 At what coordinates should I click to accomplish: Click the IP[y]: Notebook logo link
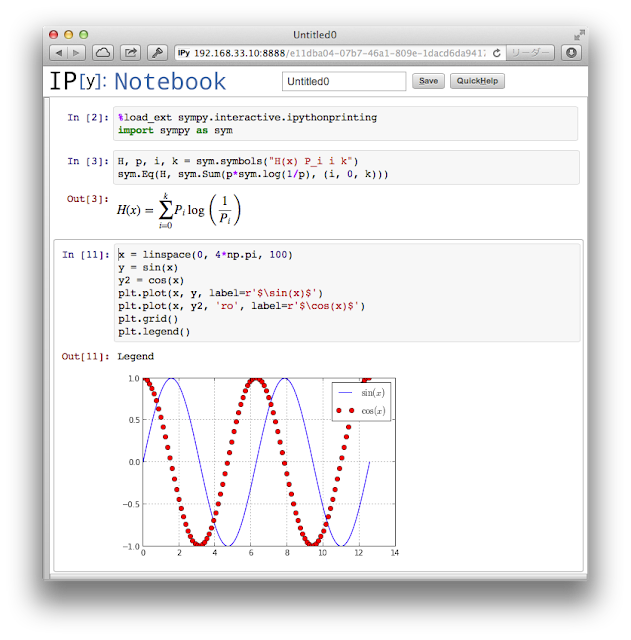point(138,81)
